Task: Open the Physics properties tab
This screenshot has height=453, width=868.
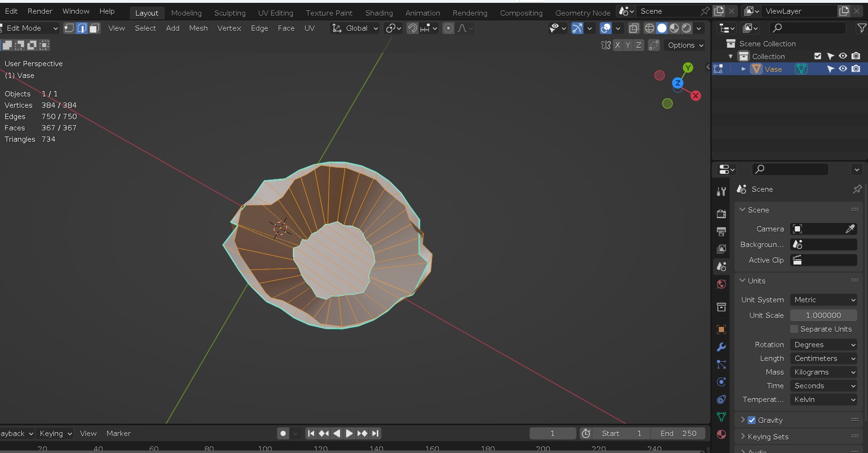Action: (x=721, y=382)
